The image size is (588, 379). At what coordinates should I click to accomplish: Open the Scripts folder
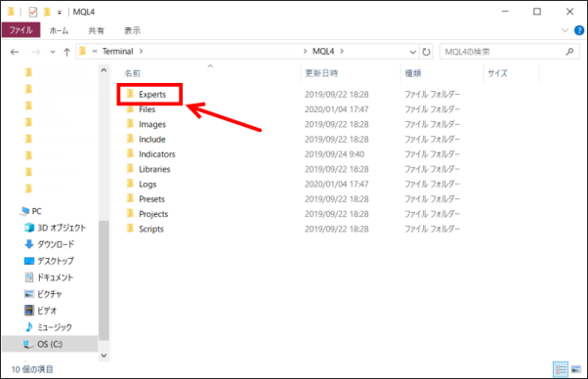click(x=151, y=229)
